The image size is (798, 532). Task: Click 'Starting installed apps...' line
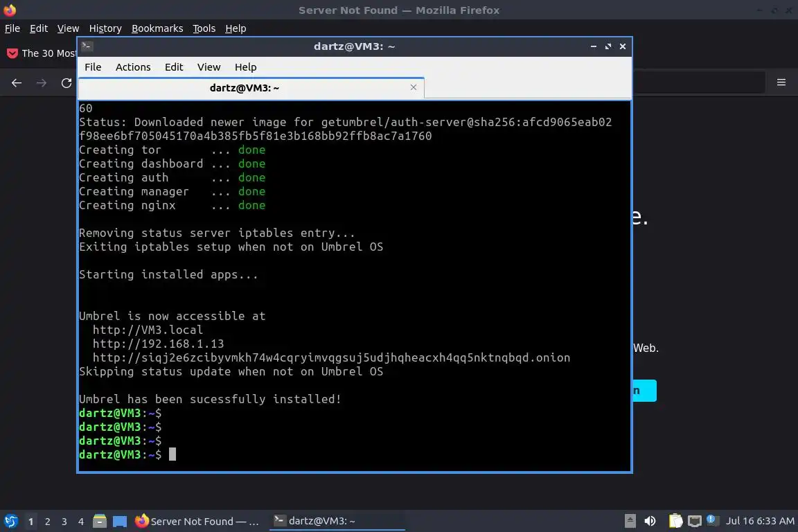[168, 275]
